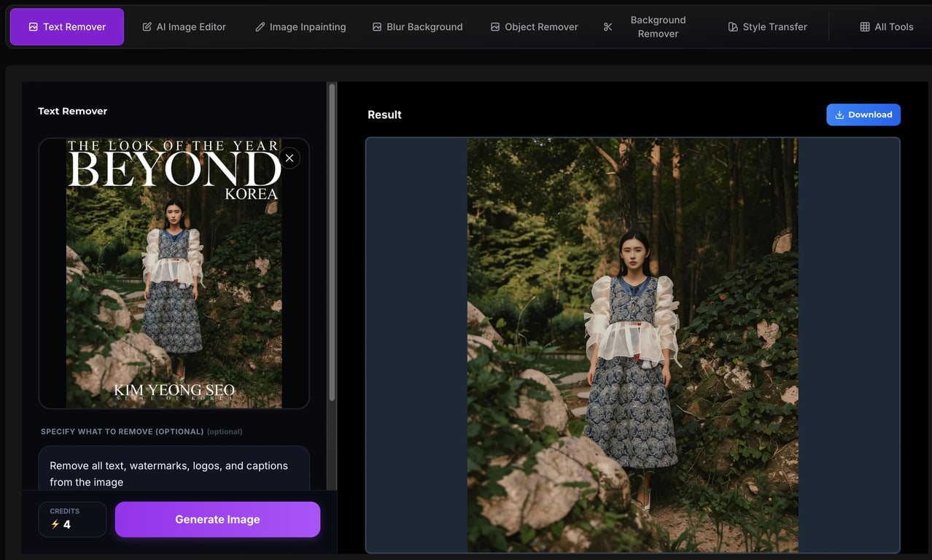Open Image Inpainting using its brush icon
This screenshot has height=560, width=932.
pos(260,26)
